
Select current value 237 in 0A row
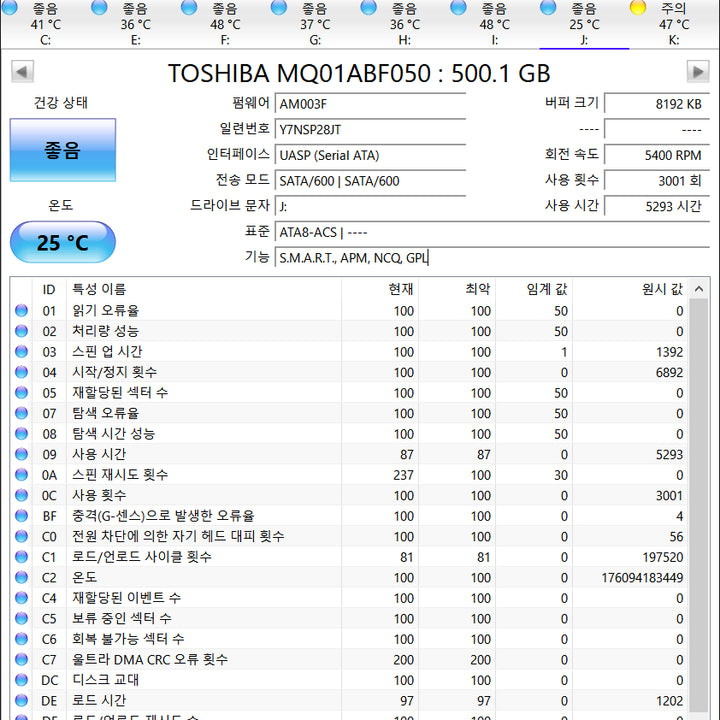pyautogui.click(x=403, y=475)
